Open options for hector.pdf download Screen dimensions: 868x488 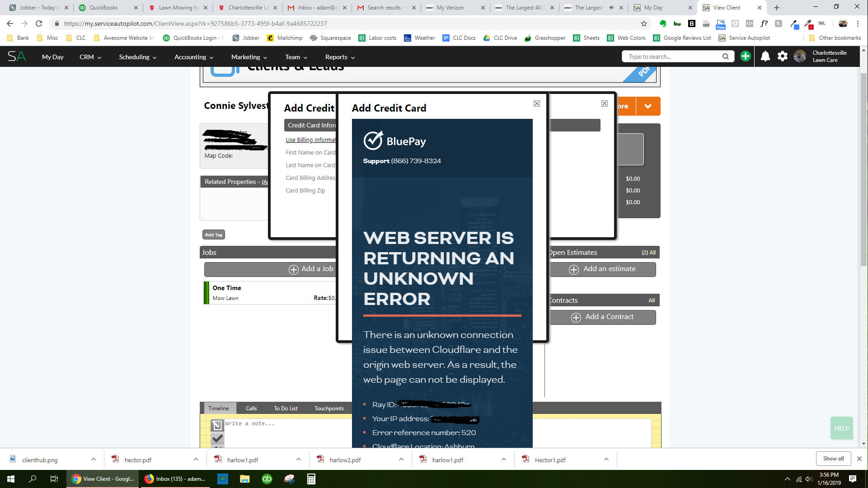(x=196, y=460)
